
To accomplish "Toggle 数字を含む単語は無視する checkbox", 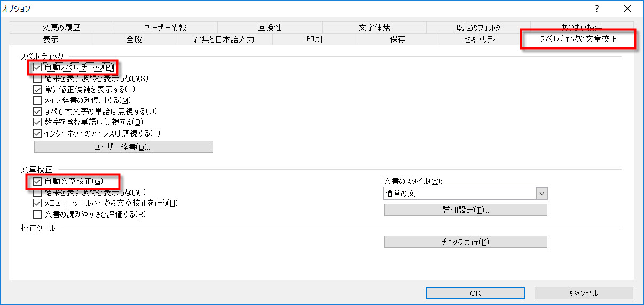I will coord(37,122).
